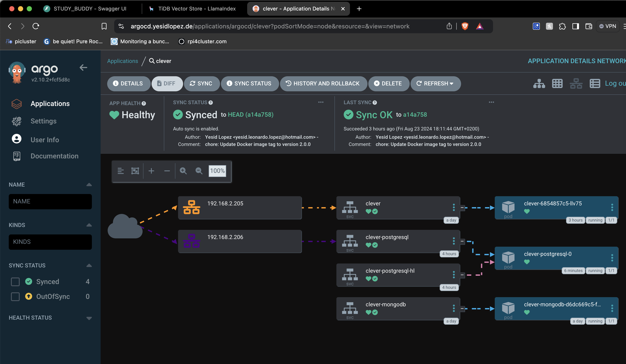Click the fit-to-screen graph icon
Viewport: 626px width, 364px height.
[x=135, y=171]
